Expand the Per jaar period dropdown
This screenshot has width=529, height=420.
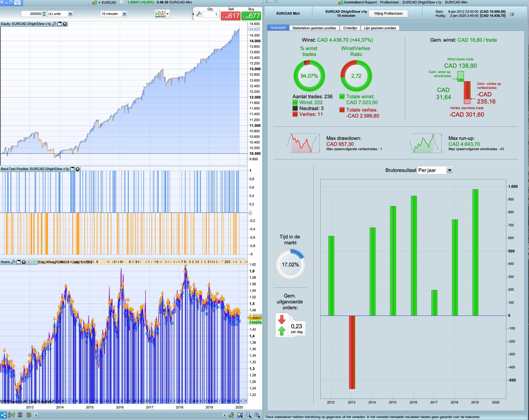(x=449, y=170)
